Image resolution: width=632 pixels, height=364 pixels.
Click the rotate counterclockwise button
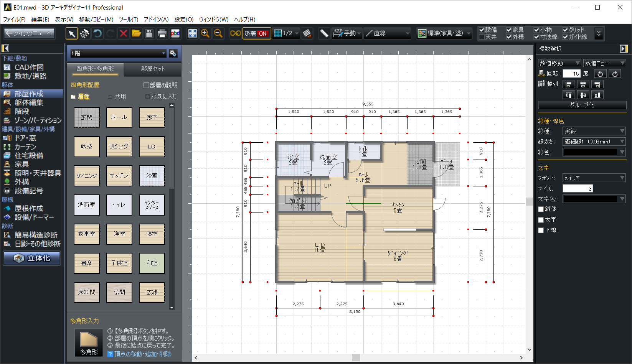(x=601, y=74)
